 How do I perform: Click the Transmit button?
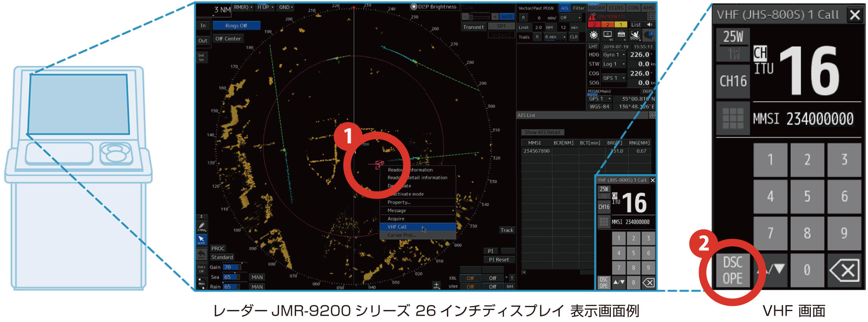[473, 27]
